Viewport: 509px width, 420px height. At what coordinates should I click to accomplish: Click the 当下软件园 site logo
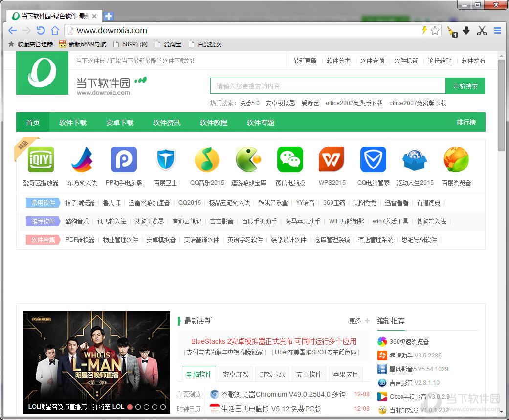pos(42,73)
